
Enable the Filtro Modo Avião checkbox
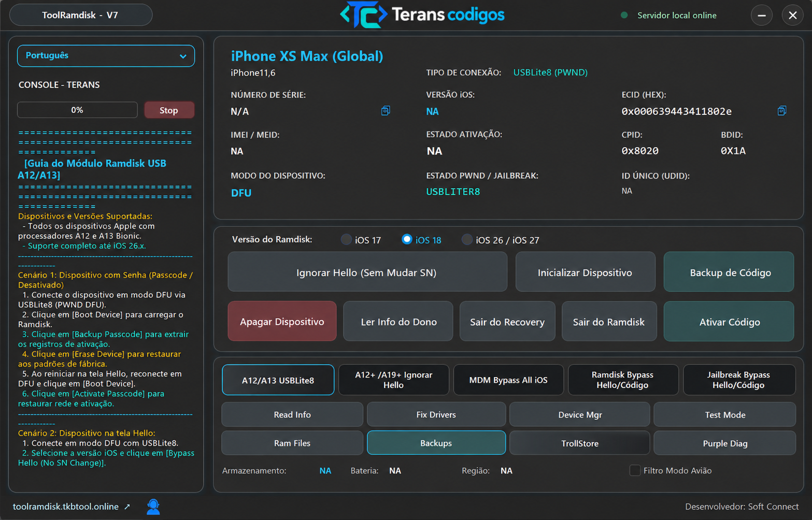click(635, 470)
